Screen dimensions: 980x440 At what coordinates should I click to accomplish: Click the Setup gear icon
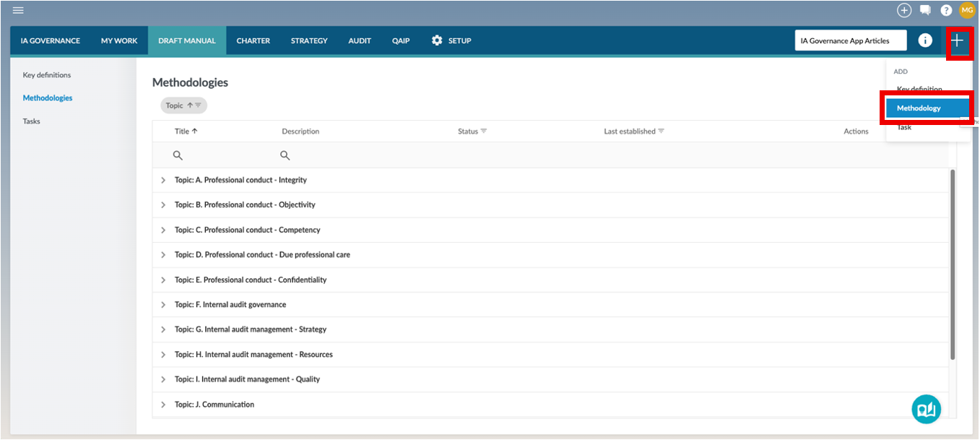[x=437, y=40]
